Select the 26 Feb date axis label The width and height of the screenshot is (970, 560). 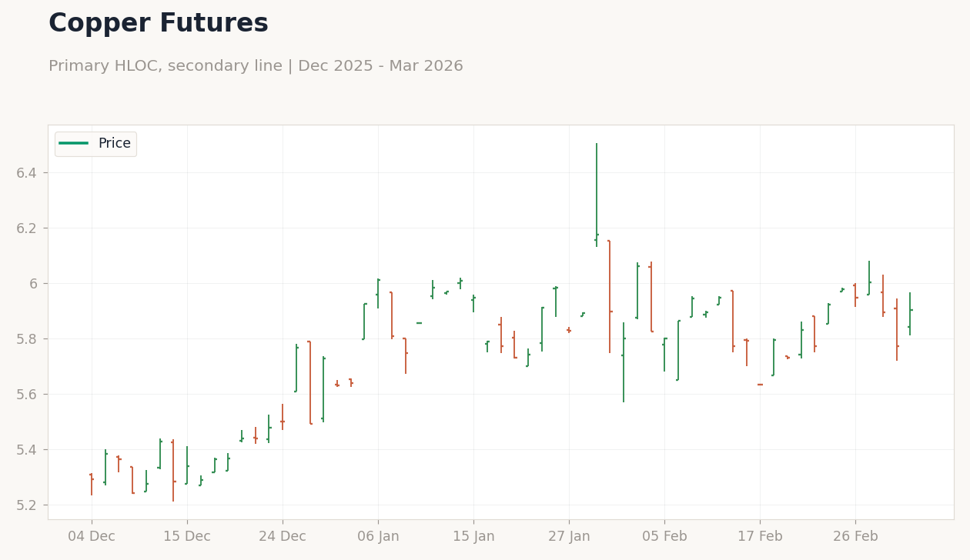855,537
